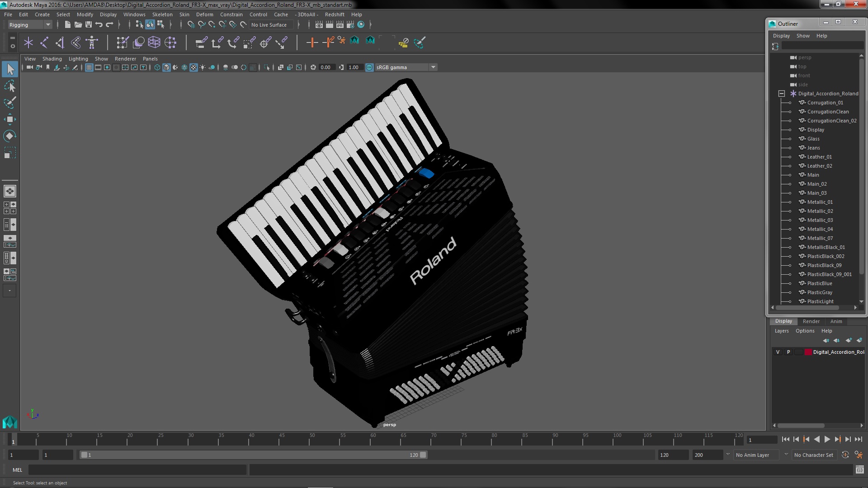Click the Render Current Frame icon

(x=329, y=25)
